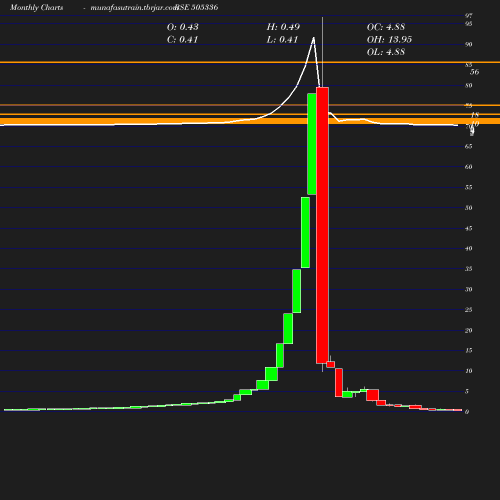Click the green candle spanning 17 to 24
Image resolution: width=500 pixels, height=500 pixels.
point(288,328)
